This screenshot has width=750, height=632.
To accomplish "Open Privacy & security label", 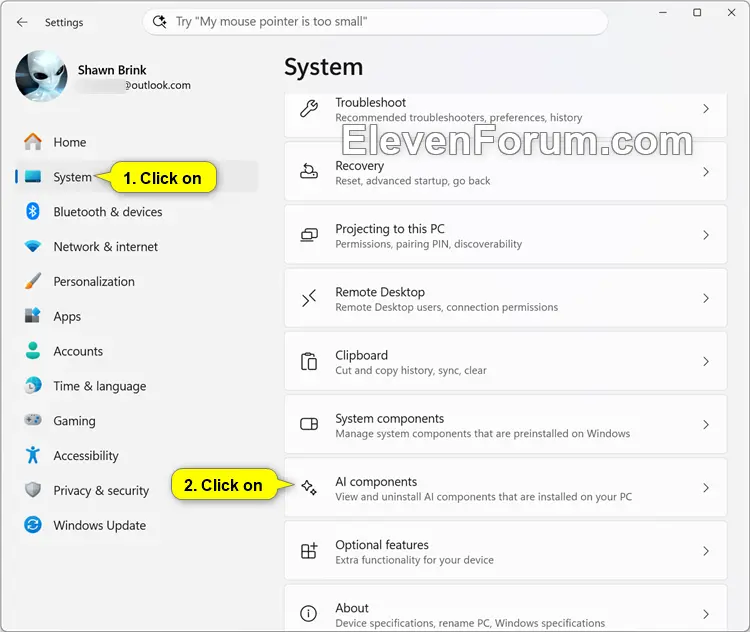I will 101,491.
